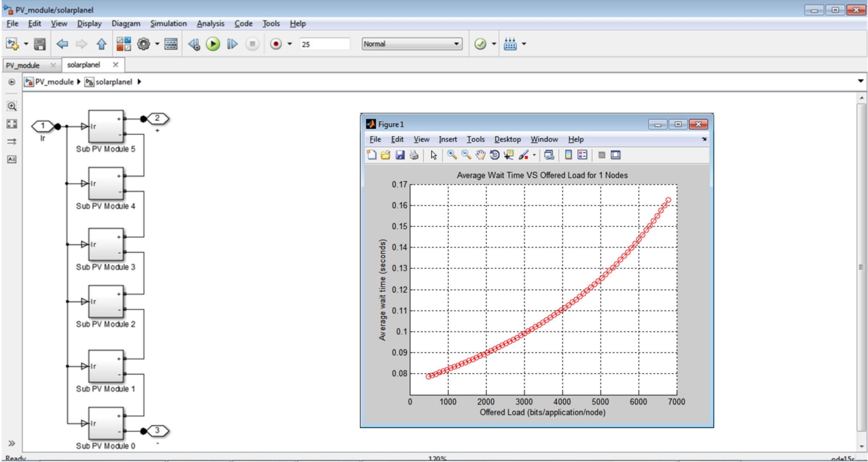The height and width of the screenshot is (462, 868).
Task: Click Show Plot Tools icon in Figure 1
Action: tap(616, 155)
